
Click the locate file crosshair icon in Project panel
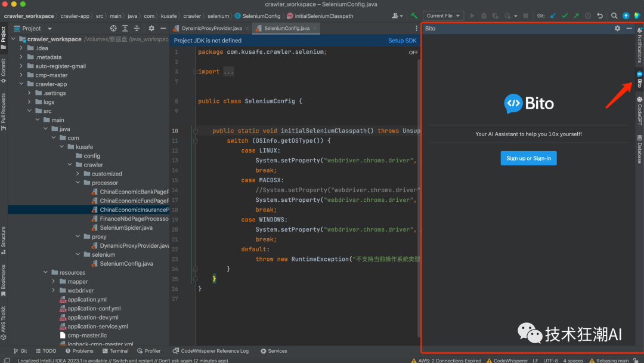[113, 28]
